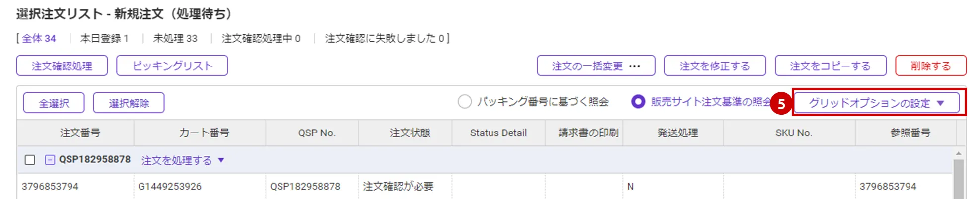The width and height of the screenshot is (980, 199).
Task: Expand 注文を処理する dropdown arrow
Action: coord(221,160)
